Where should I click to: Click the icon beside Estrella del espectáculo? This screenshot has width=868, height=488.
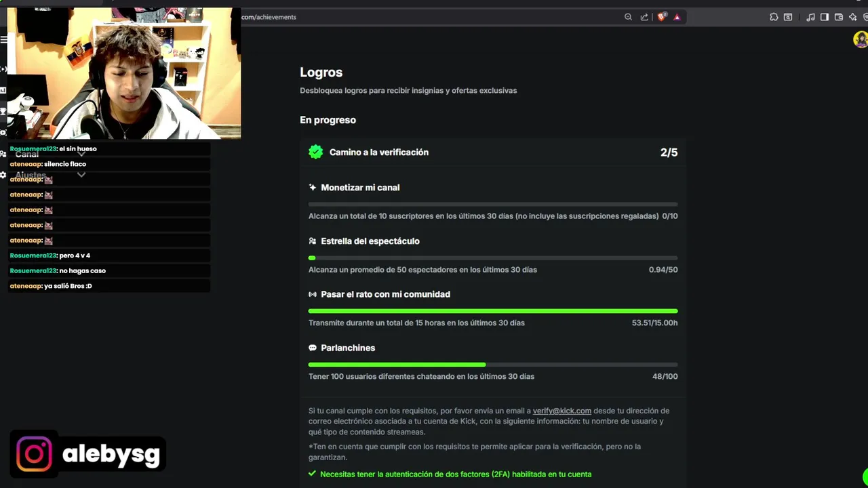point(313,241)
